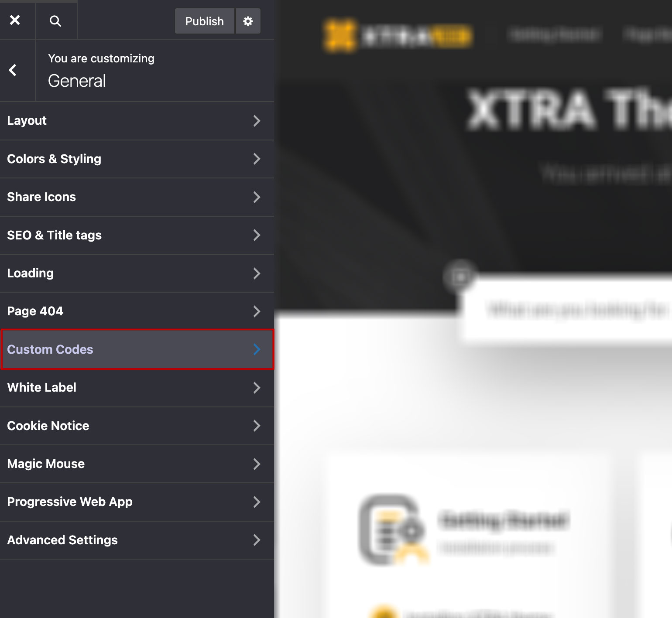Screen dimensions: 672x618
Task: Go back using the left arrow icon
Action: coord(13,70)
